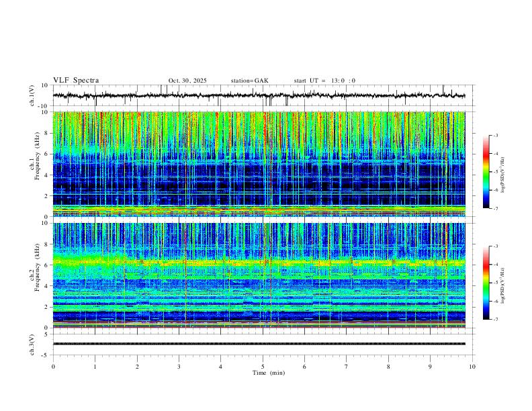532x411 pixels.
Task: Click the '-3' label on the ch.1 colorbar
Action: [495, 135]
